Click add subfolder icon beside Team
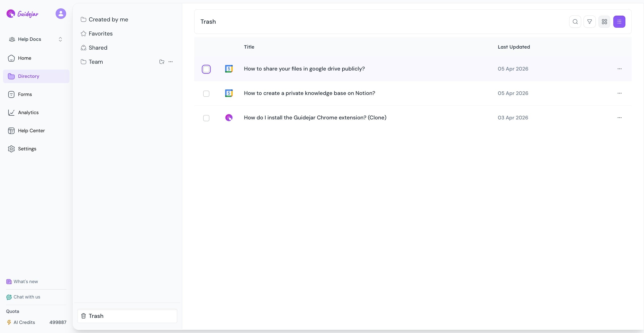 pos(162,62)
